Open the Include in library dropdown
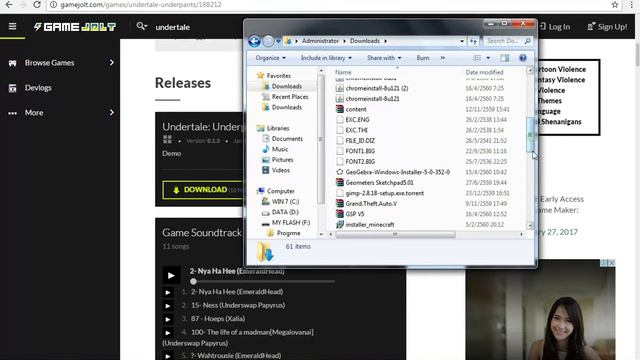 tap(326, 58)
